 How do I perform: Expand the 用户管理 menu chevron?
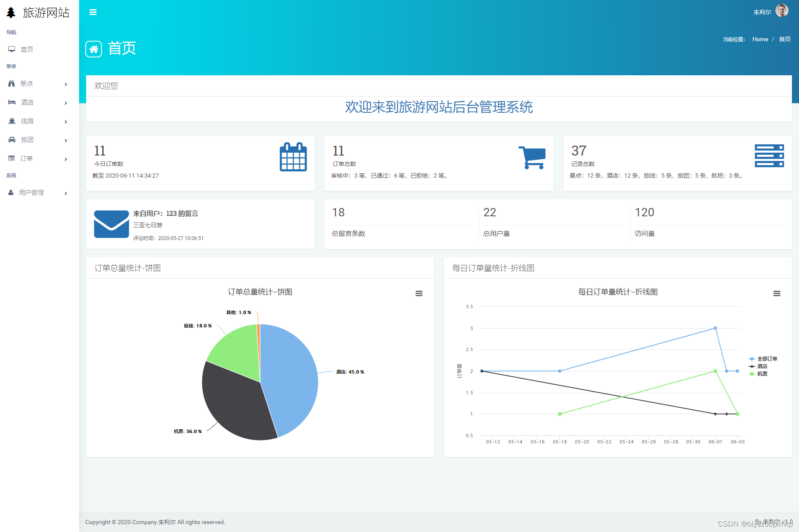coord(66,193)
